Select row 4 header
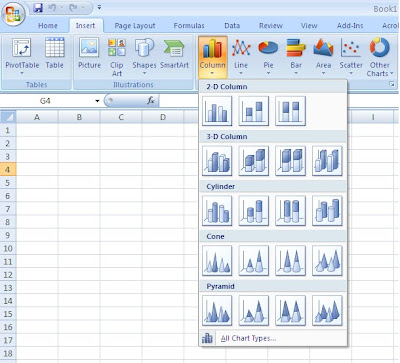 8,170
